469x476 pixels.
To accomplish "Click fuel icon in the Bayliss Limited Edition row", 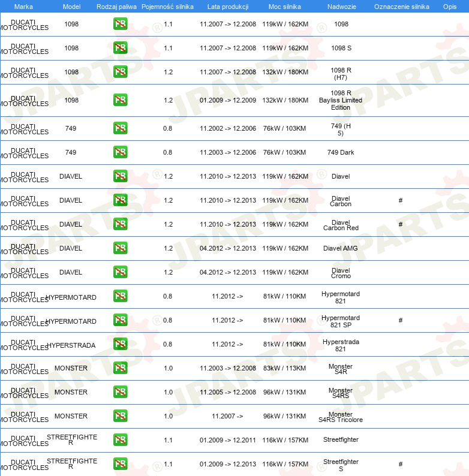I will [x=121, y=100].
